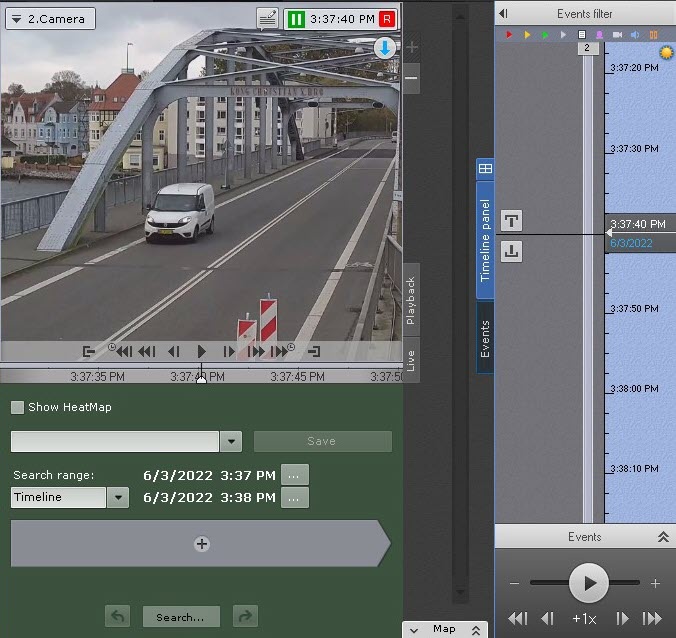Click the T marker button on timeline
Image resolution: width=676 pixels, height=638 pixels.
point(511,221)
